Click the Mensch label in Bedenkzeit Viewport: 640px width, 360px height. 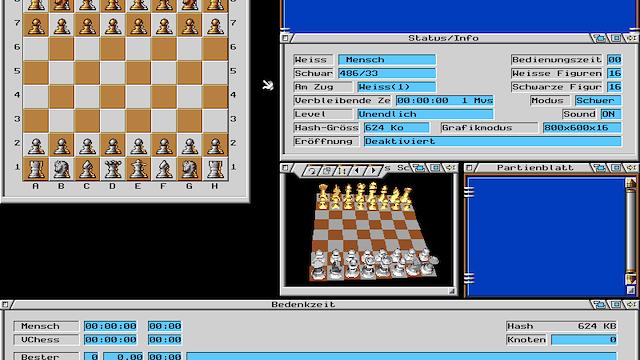pos(46,326)
